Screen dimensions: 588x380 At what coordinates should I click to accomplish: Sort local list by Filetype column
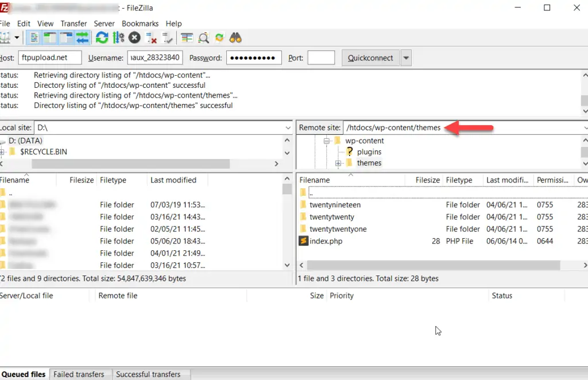[x=122, y=180]
